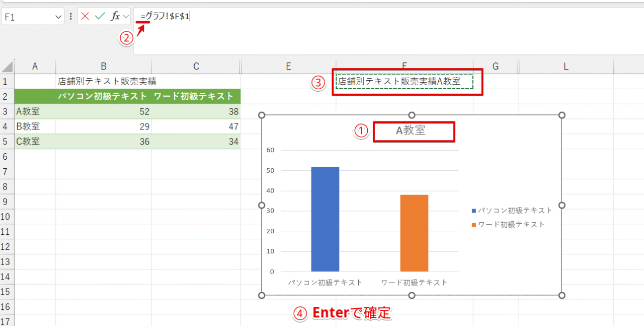Click cell containing value 47
Screen dimensions: 644x327
[x=196, y=126]
